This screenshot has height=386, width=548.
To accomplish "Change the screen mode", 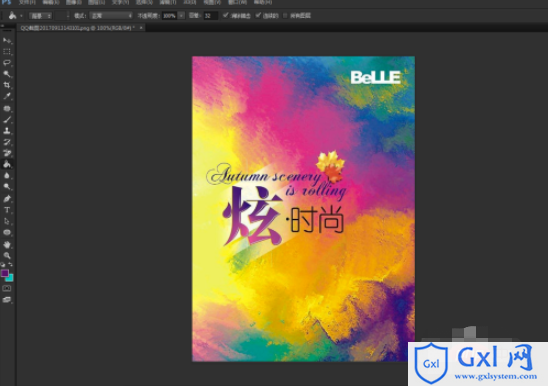I will pyautogui.click(x=7, y=300).
